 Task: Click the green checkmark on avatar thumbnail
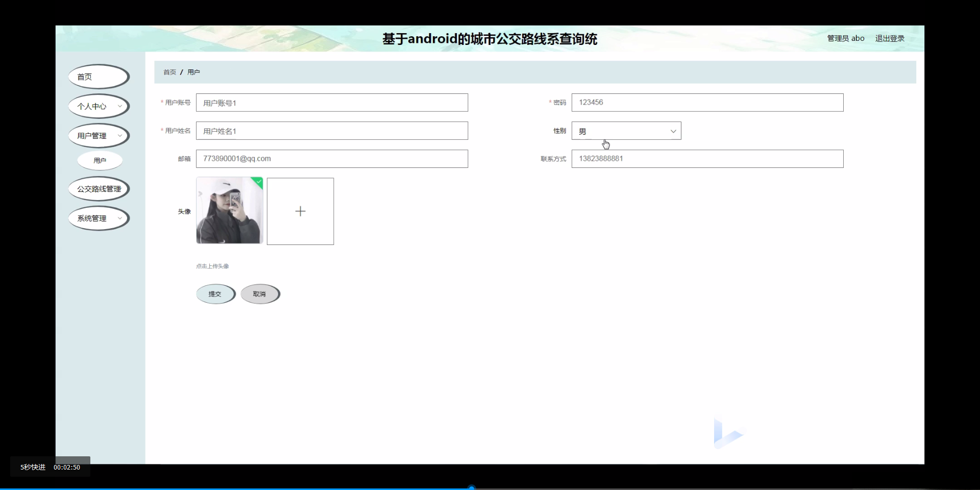click(x=258, y=182)
